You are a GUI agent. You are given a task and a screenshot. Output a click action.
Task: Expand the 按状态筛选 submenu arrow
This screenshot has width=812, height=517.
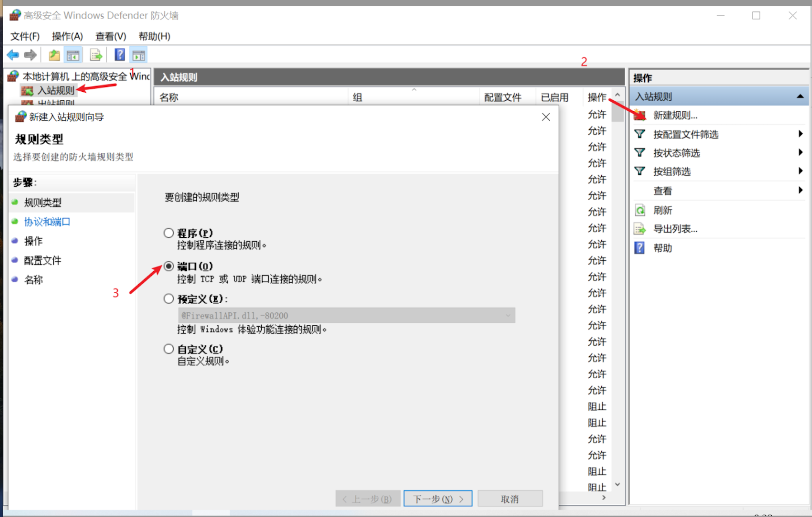click(801, 152)
